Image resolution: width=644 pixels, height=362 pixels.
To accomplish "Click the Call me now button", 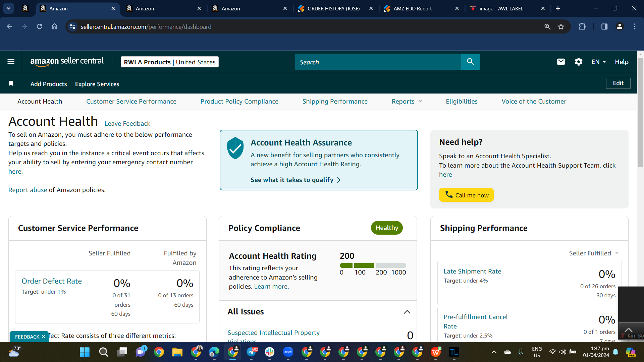I will click(466, 195).
